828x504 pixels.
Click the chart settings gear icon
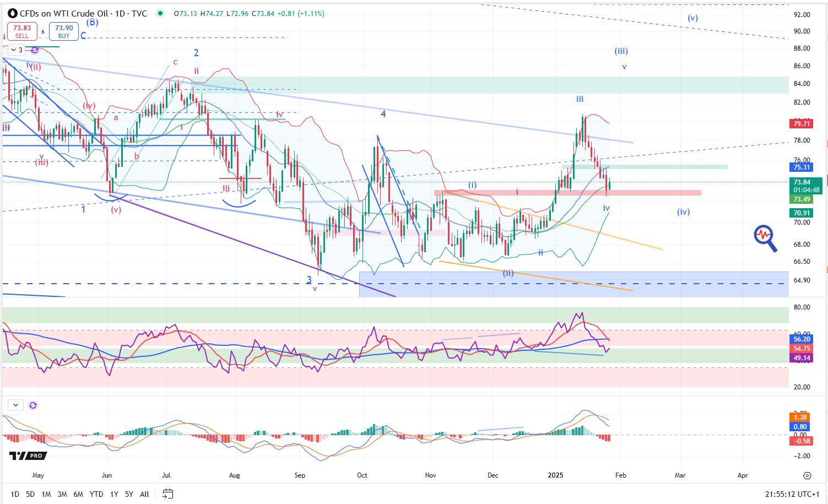(x=807, y=475)
